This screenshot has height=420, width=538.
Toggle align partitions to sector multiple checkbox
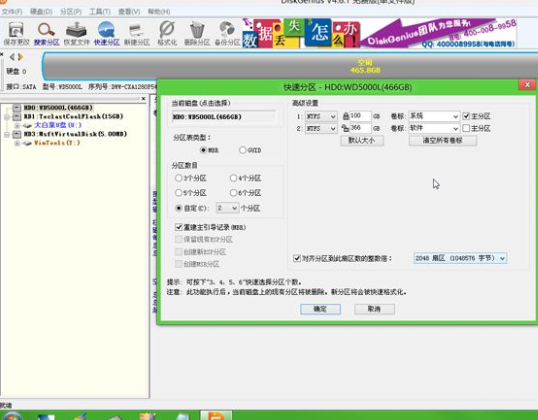coord(297,258)
